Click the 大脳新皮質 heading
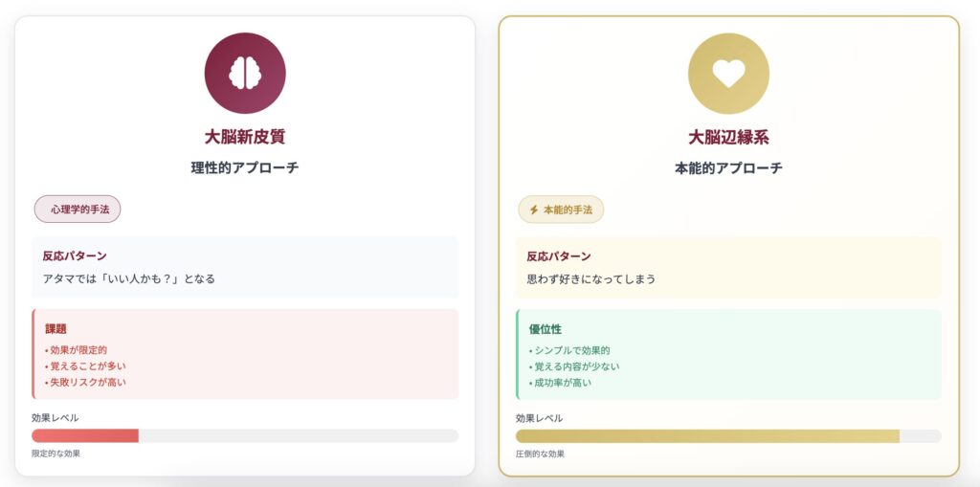The height and width of the screenshot is (487, 980). point(245,137)
